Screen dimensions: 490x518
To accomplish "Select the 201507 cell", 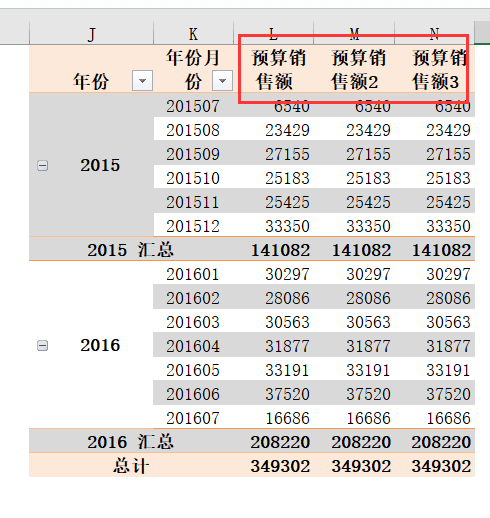I will point(193,106).
